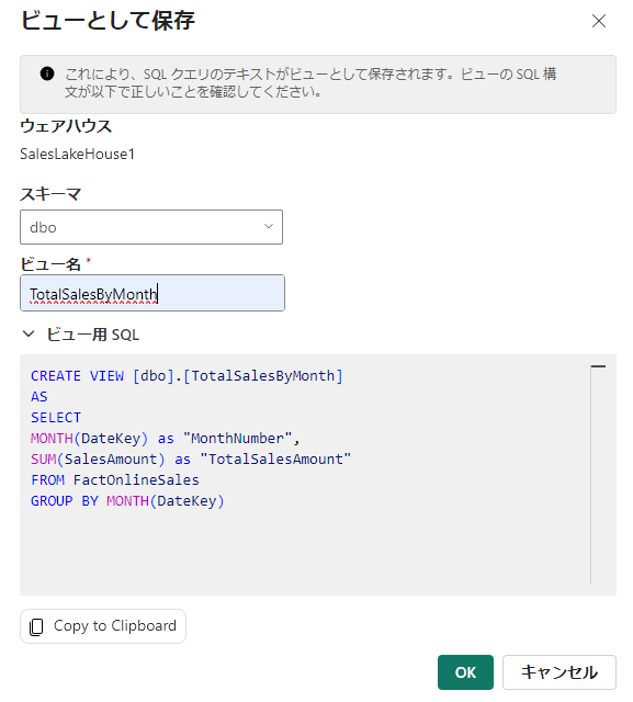Click the CREATE VIEW line in the SQL

coord(187,375)
